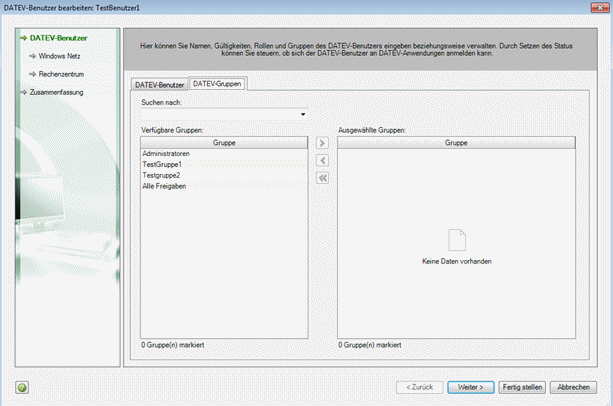Viewport: 613px width, 406px height.
Task: Click the Zurück button
Action: point(419,387)
